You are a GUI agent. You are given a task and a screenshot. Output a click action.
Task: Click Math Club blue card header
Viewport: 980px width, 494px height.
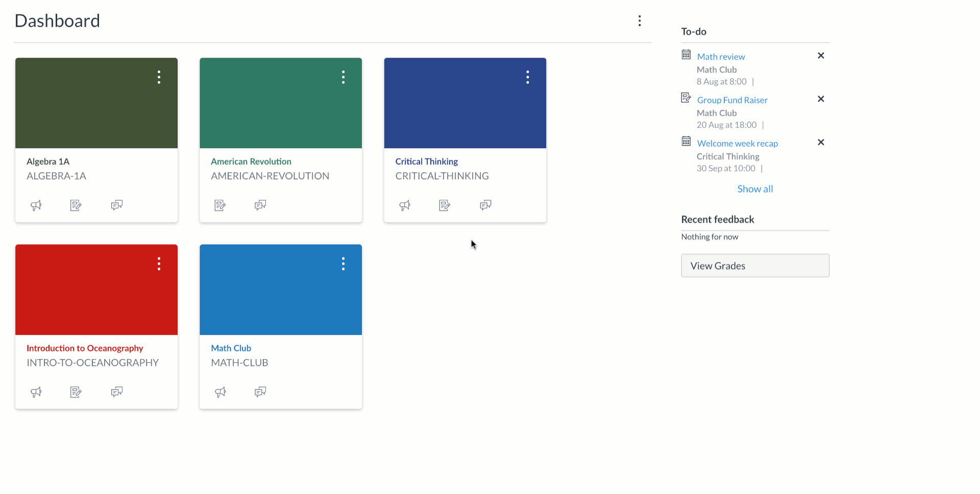281,290
